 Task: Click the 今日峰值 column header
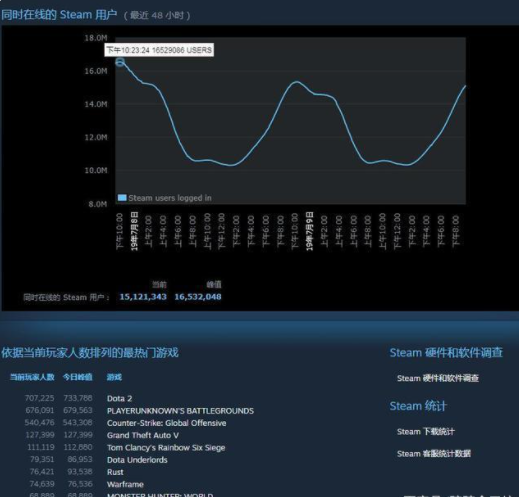[x=78, y=377]
